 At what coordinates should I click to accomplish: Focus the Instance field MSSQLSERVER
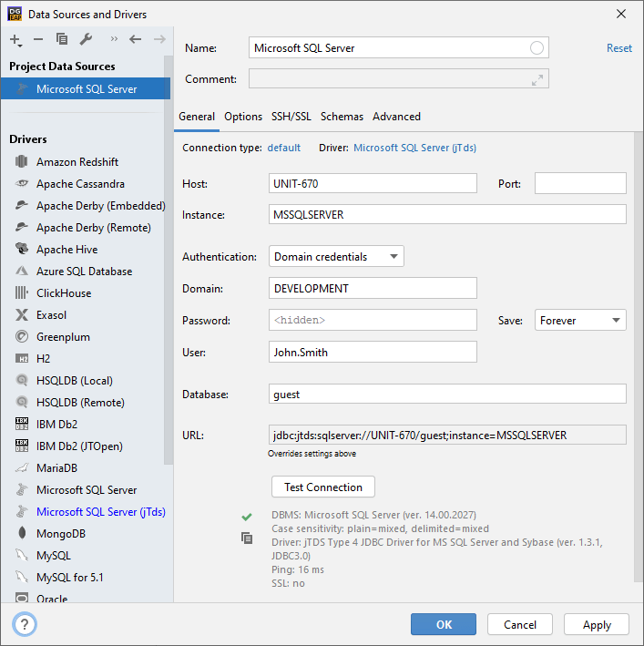447,215
